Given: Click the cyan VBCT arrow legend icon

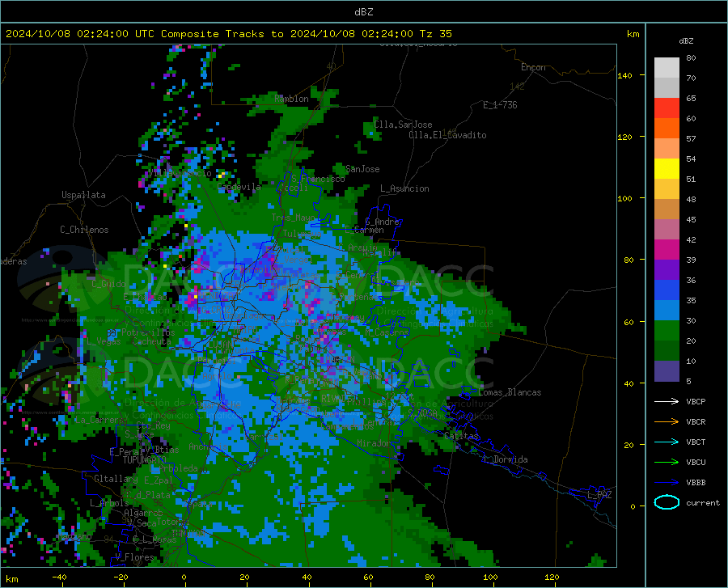Looking at the screenshot, I should click(667, 442).
